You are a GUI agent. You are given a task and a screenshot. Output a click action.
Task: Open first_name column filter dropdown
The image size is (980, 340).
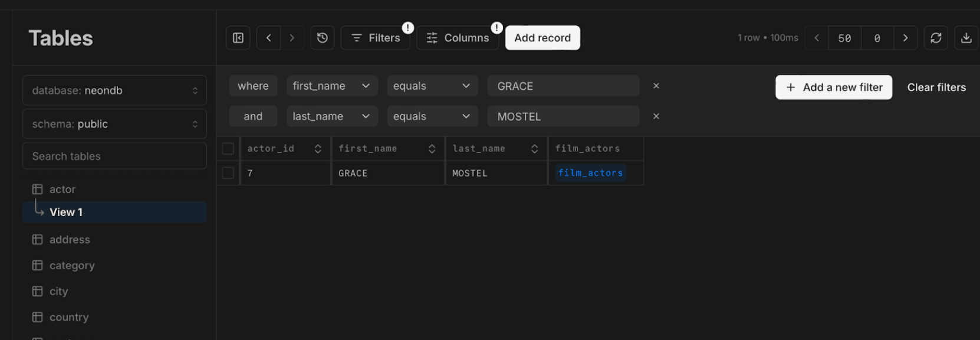pyautogui.click(x=331, y=86)
